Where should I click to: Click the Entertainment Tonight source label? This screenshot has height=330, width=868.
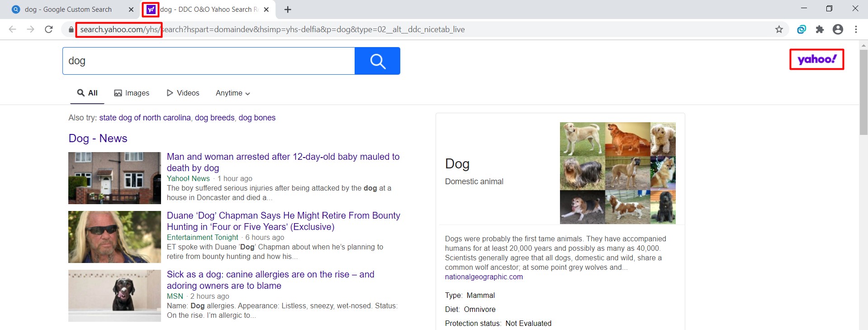(x=203, y=238)
